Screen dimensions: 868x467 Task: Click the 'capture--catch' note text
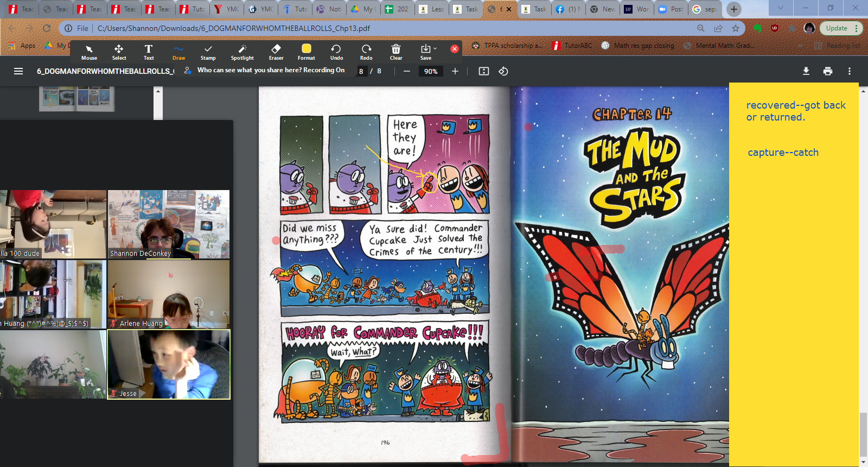[x=783, y=153]
